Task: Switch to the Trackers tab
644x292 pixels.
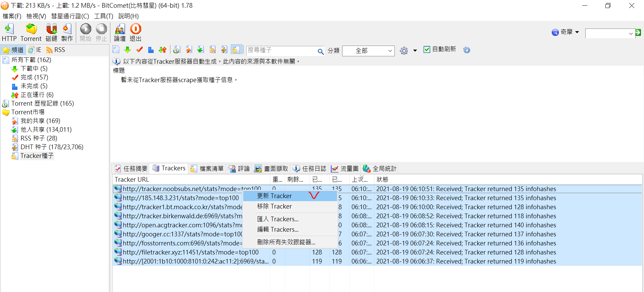Action: click(169, 168)
